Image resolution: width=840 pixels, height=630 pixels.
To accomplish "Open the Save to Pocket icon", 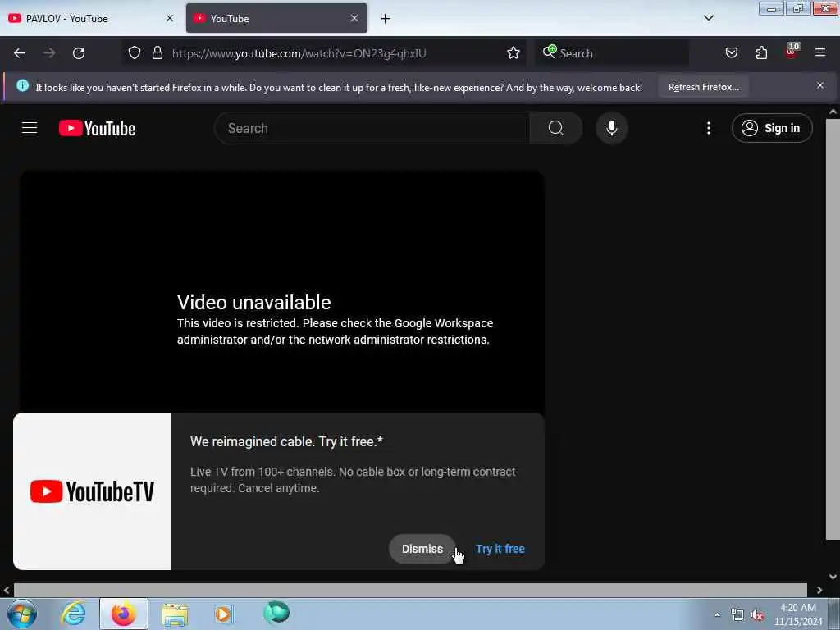I will tap(731, 53).
